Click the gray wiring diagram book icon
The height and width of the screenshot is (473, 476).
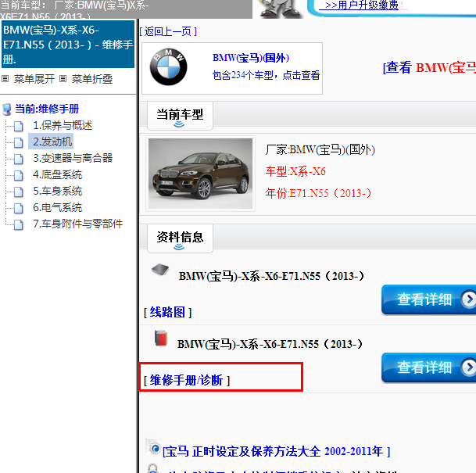(160, 269)
